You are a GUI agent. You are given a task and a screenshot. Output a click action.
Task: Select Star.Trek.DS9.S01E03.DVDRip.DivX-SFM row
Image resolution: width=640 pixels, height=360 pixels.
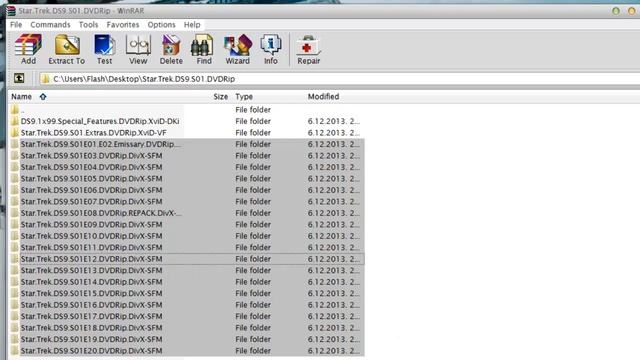click(x=186, y=156)
